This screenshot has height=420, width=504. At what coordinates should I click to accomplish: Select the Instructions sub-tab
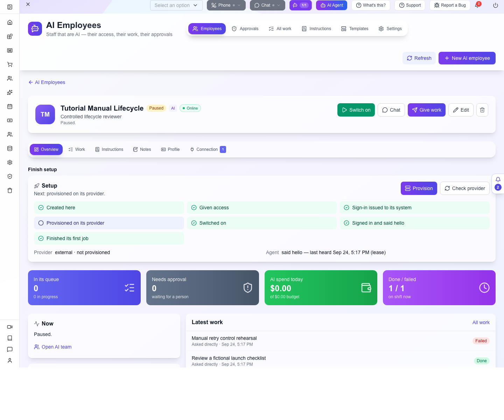point(109,149)
